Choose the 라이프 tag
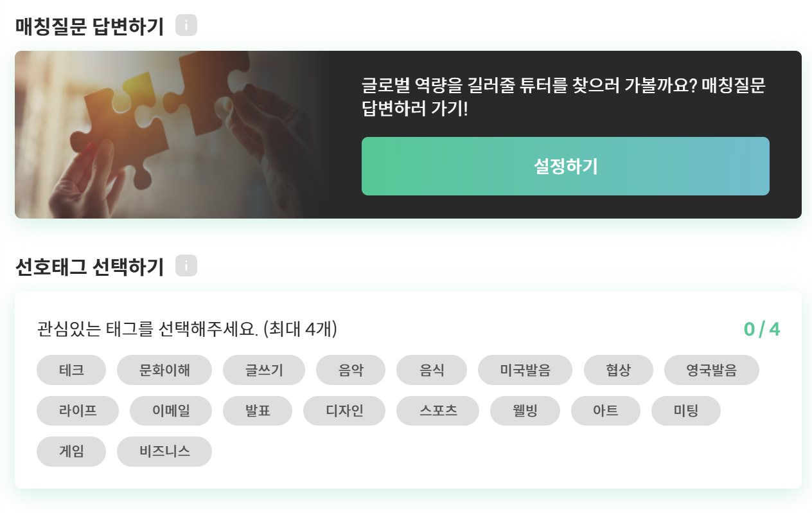 tap(78, 411)
